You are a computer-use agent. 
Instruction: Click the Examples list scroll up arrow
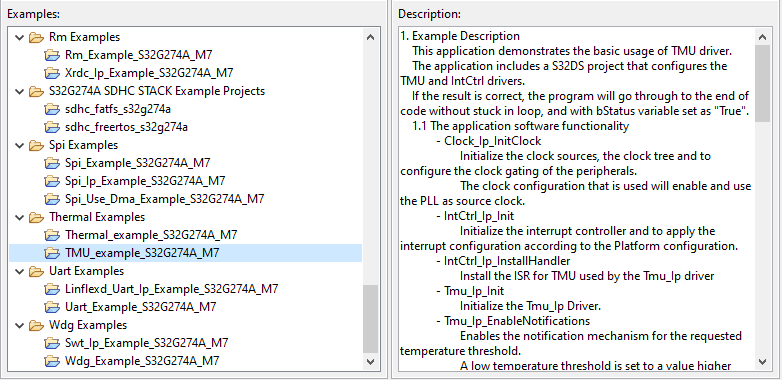[x=371, y=37]
